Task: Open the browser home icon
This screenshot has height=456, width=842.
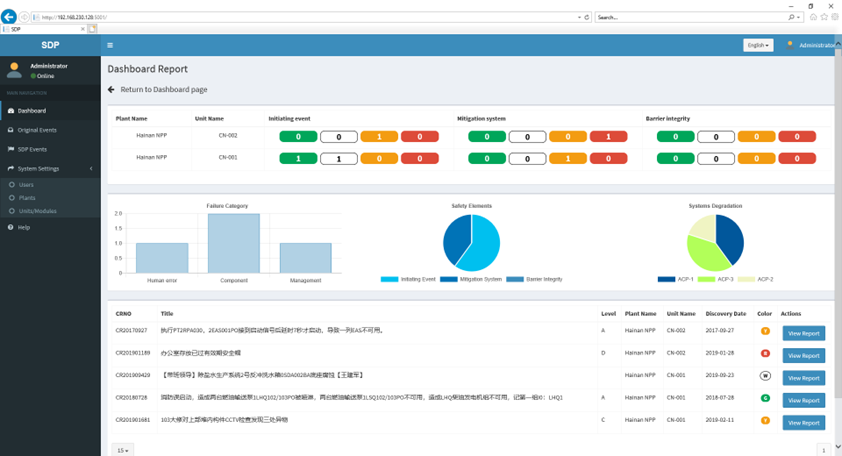Action: [813, 17]
